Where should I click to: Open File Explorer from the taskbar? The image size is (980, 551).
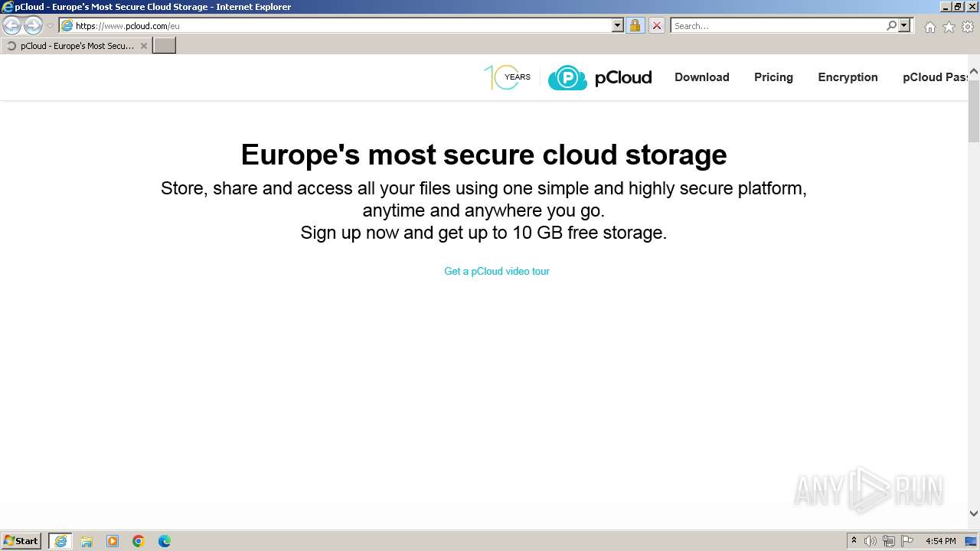tap(87, 541)
